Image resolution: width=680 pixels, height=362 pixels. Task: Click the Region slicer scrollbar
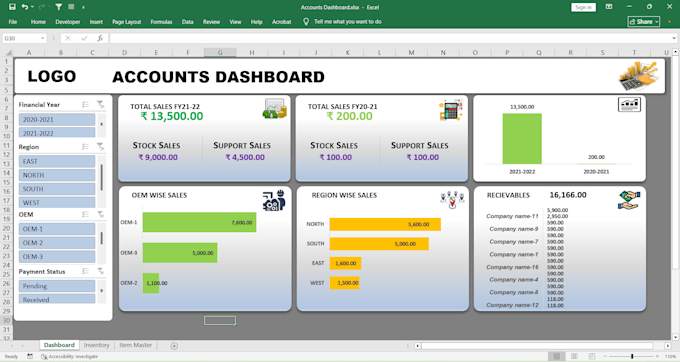pyautogui.click(x=101, y=178)
